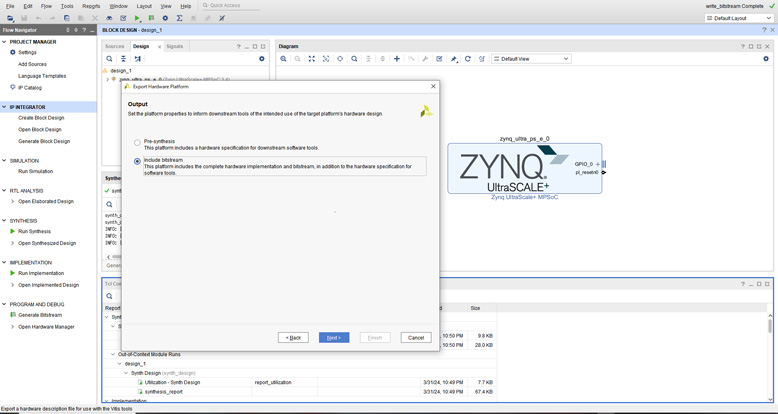This screenshot has width=778, height=414.
Task: Click the Search magnifier in Diagram toolbar
Action: tap(354, 59)
